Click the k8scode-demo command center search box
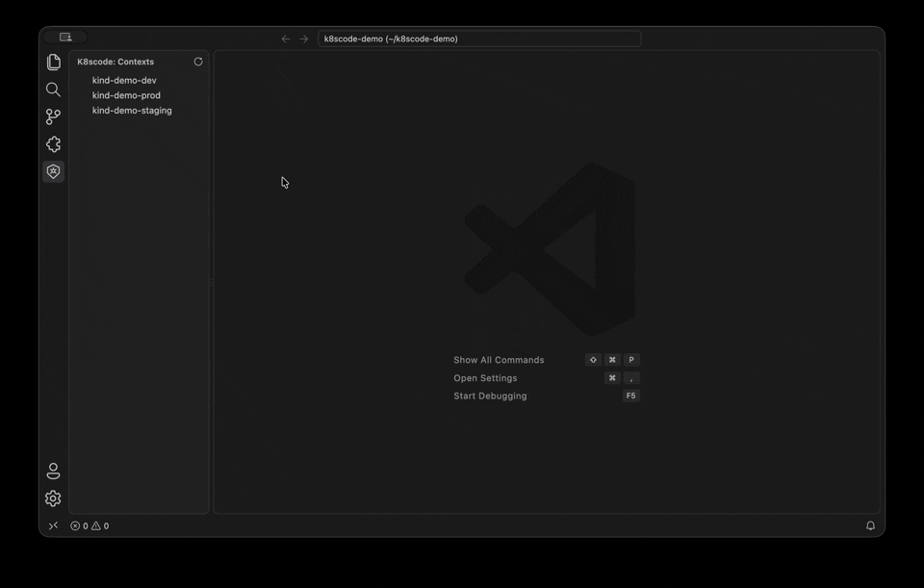The height and width of the screenshot is (588, 924). click(x=479, y=38)
